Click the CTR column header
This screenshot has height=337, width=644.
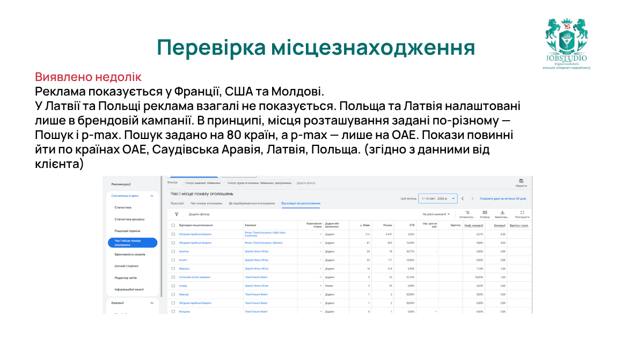(412, 225)
